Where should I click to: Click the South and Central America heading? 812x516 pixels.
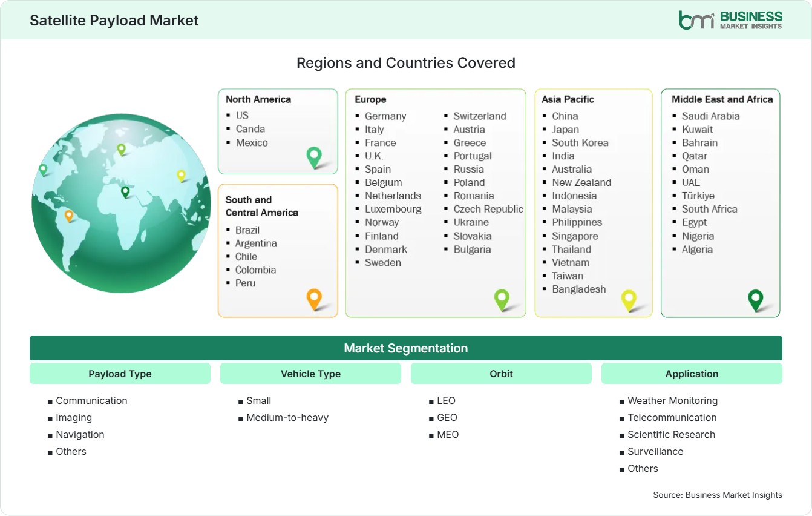tap(262, 206)
